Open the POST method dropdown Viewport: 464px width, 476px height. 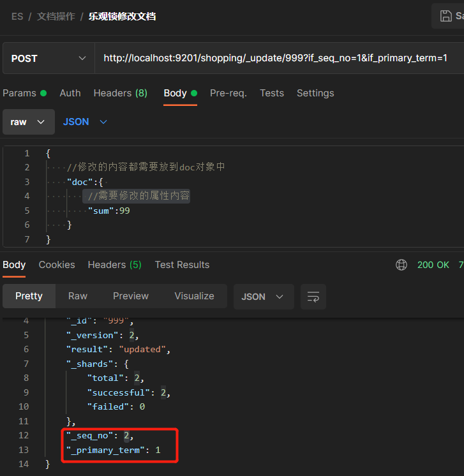(x=49, y=58)
